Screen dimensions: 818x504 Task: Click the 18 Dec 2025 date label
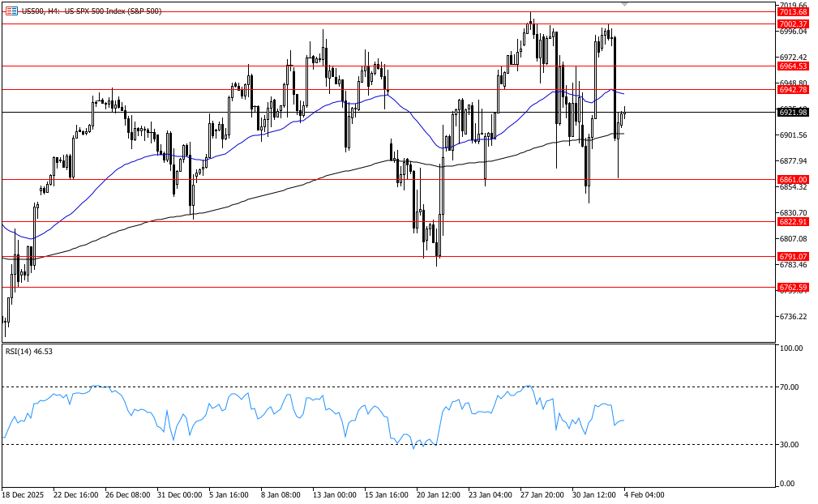coord(22,493)
